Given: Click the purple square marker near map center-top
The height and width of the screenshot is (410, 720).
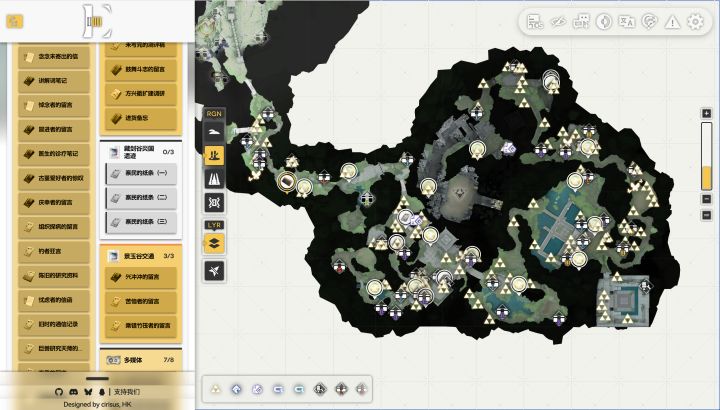Looking at the screenshot, I should 508,148.
